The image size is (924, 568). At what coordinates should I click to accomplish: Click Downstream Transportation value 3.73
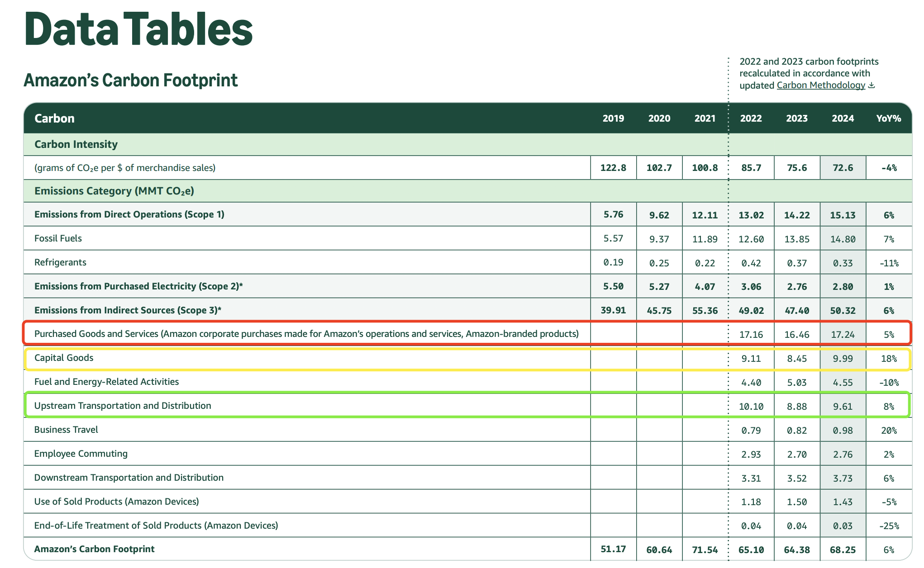pos(843,478)
